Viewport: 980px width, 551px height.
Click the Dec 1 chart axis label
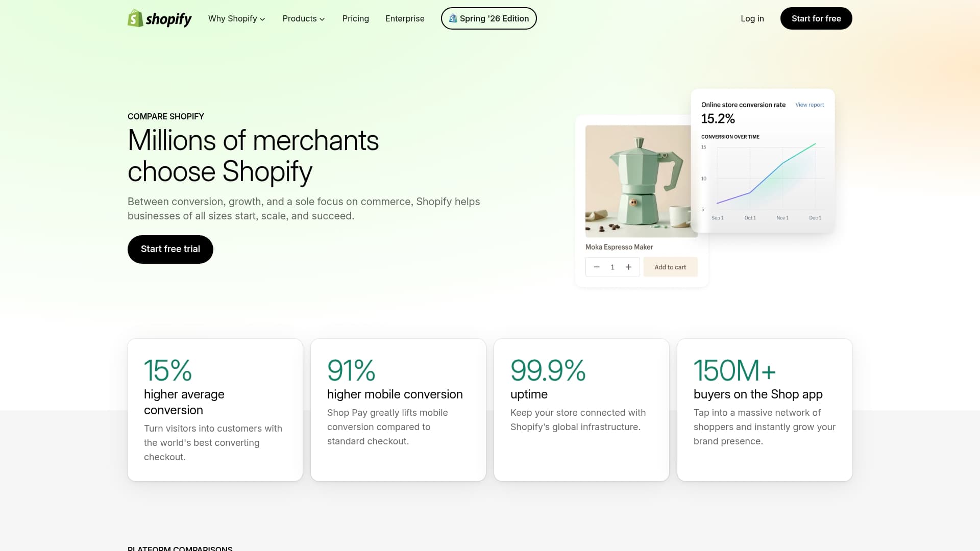815,218
